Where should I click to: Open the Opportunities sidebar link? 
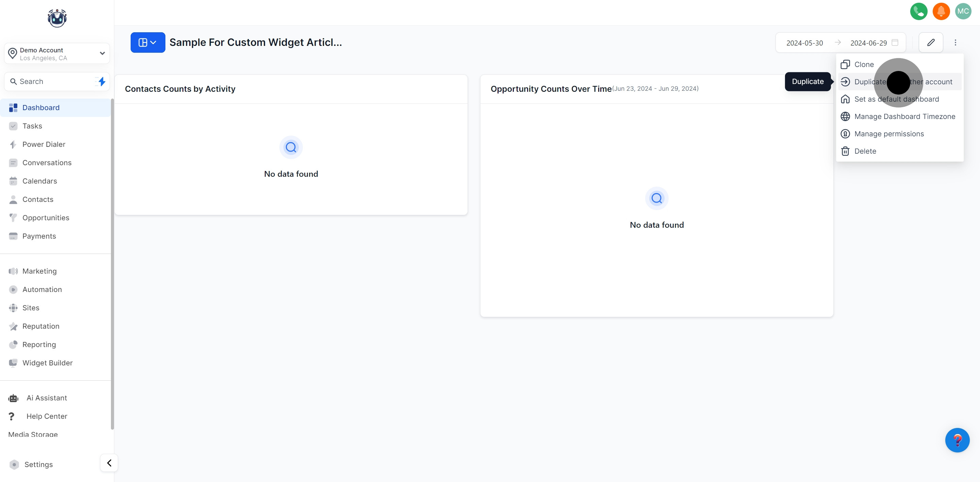46,218
